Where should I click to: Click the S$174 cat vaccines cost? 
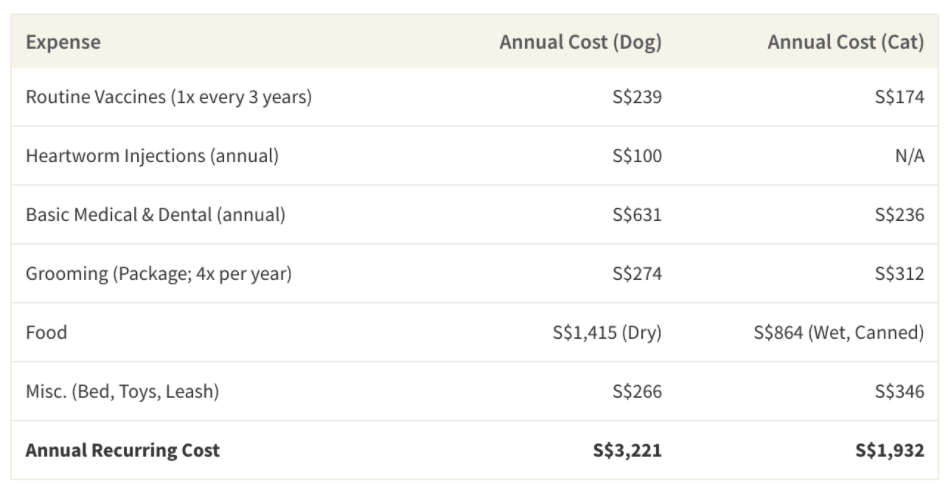899,97
